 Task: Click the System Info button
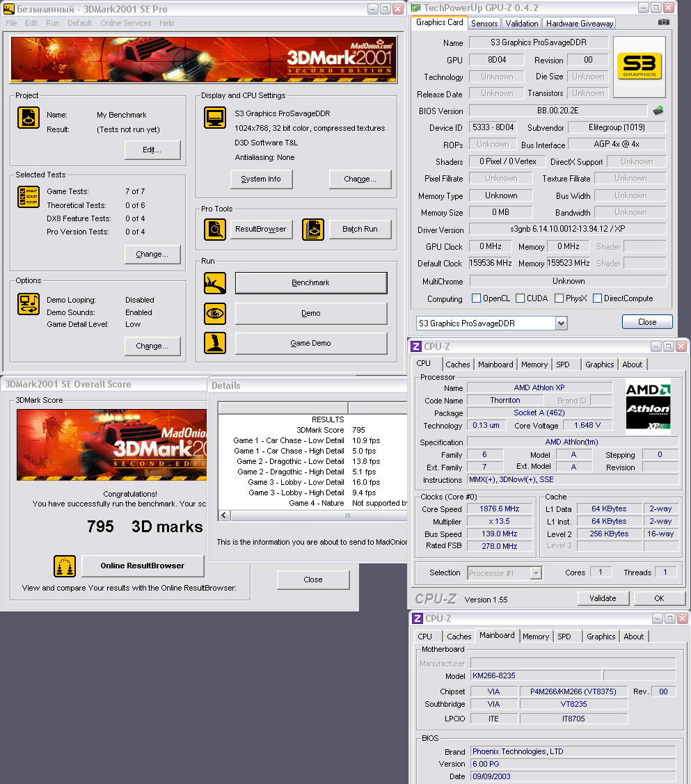261,179
